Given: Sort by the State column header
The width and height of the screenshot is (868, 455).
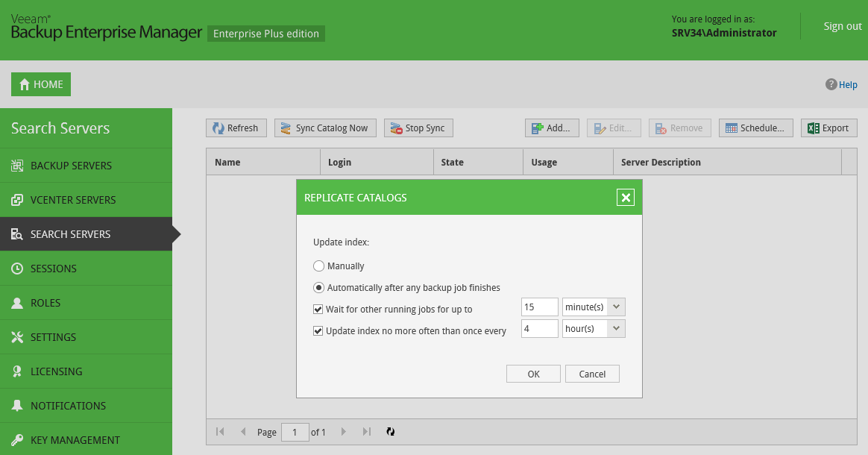Looking at the screenshot, I should pos(478,162).
